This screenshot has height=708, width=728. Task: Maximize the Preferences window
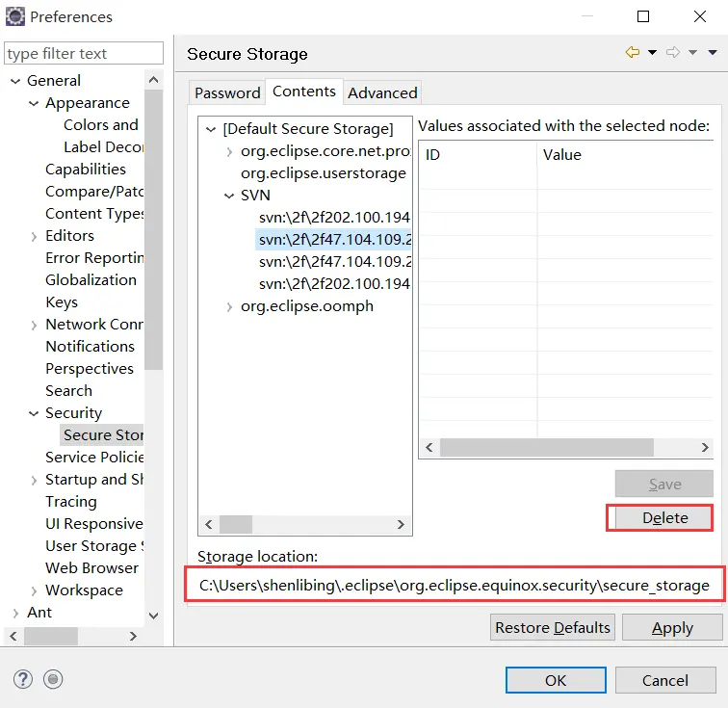point(643,16)
